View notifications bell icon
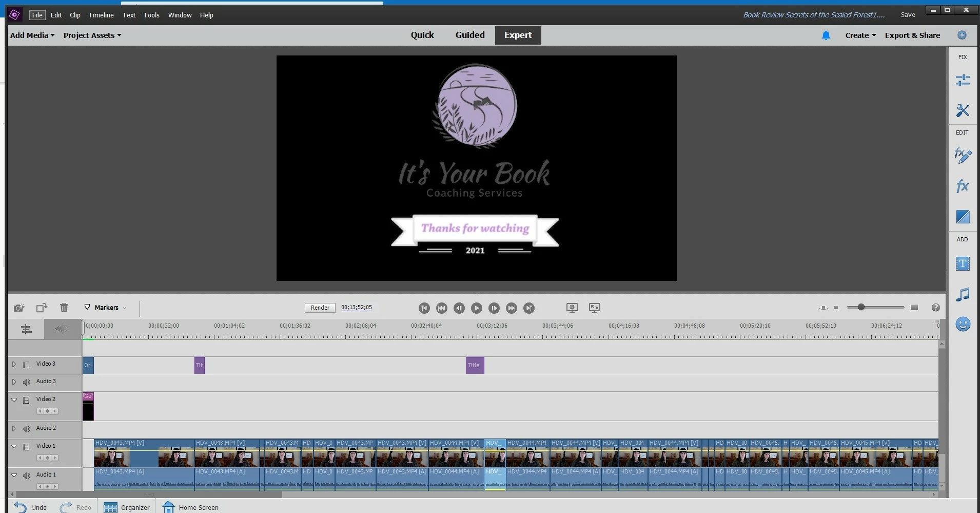 pos(826,35)
